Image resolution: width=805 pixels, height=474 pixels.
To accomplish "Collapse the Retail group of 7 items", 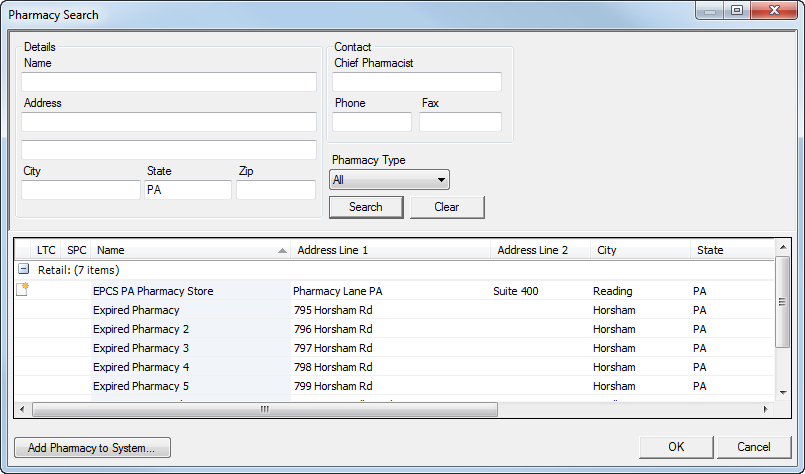I will [24, 269].
